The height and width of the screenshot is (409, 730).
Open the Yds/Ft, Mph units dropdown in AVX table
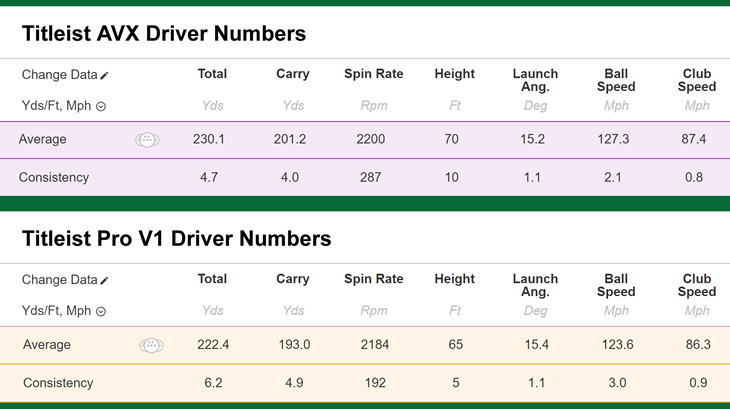[x=101, y=107]
